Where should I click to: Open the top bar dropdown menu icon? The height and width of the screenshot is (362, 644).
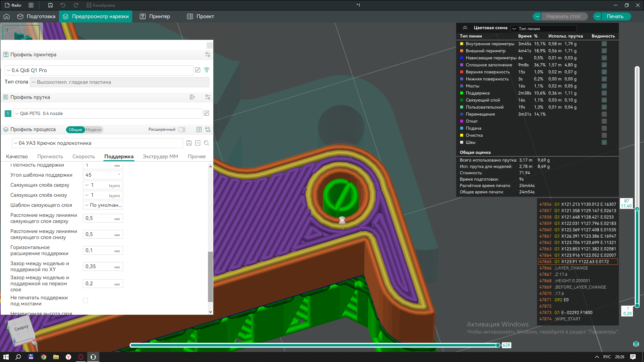point(31,5)
